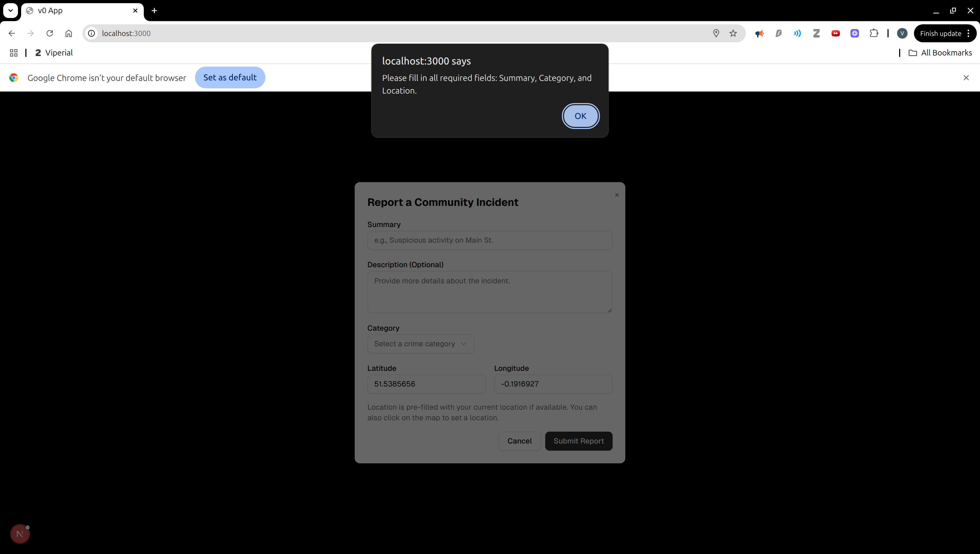The height and width of the screenshot is (554, 980).
Task: Click the location pin icon in address bar
Action: pos(716,34)
